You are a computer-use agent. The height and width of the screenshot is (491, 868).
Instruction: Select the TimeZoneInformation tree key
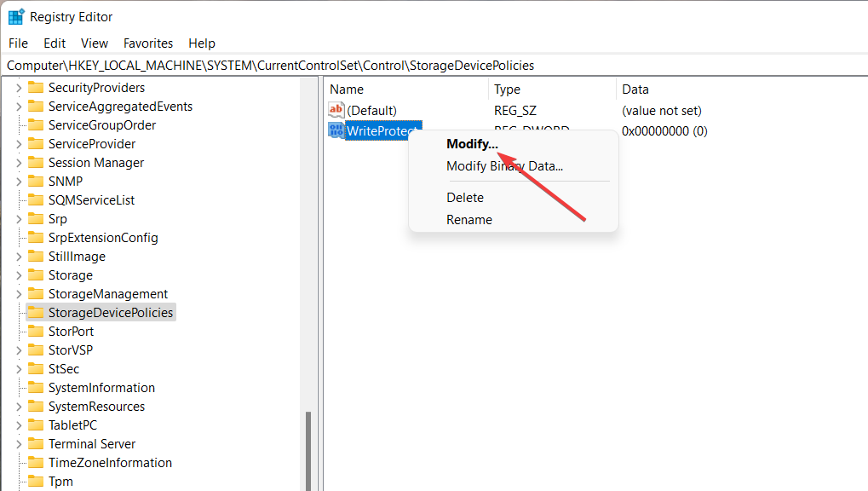pos(110,463)
